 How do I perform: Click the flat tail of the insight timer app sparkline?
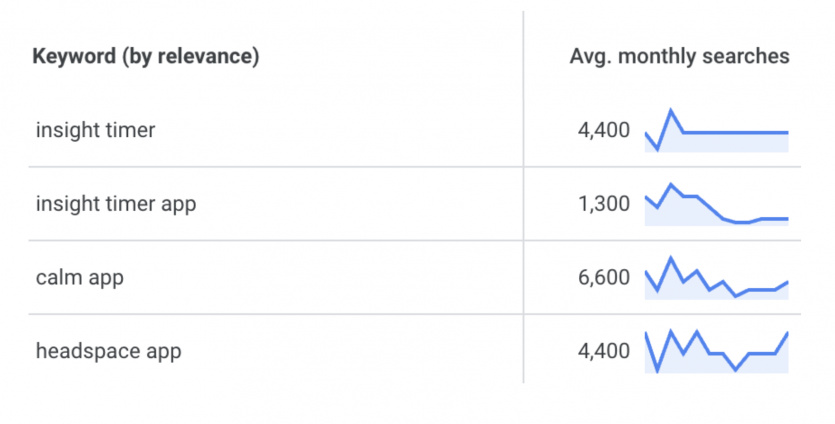click(775, 218)
